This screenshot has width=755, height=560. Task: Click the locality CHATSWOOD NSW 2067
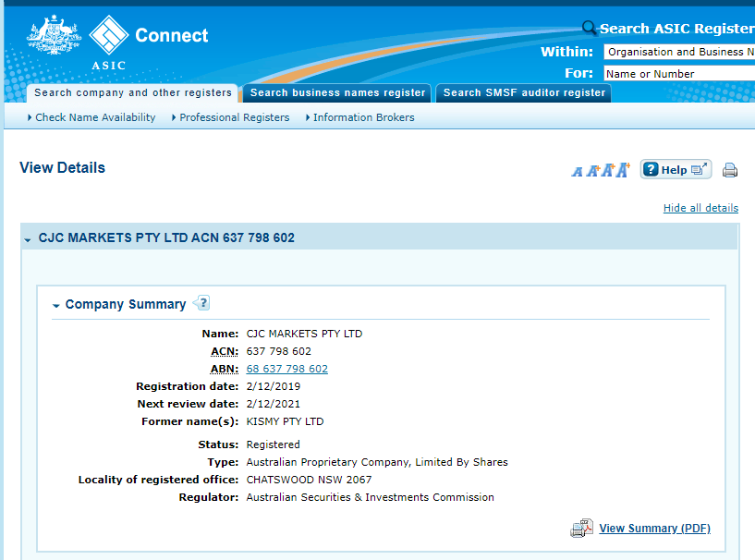pyautogui.click(x=310, y=480)
